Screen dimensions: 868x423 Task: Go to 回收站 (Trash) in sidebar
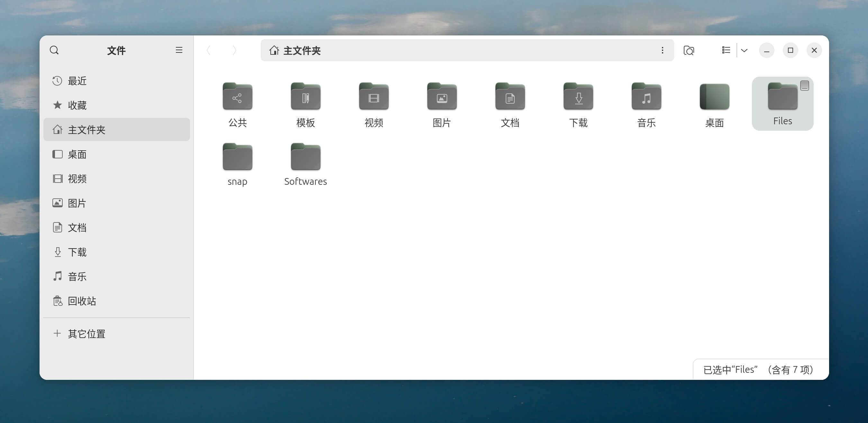(82, 301)
